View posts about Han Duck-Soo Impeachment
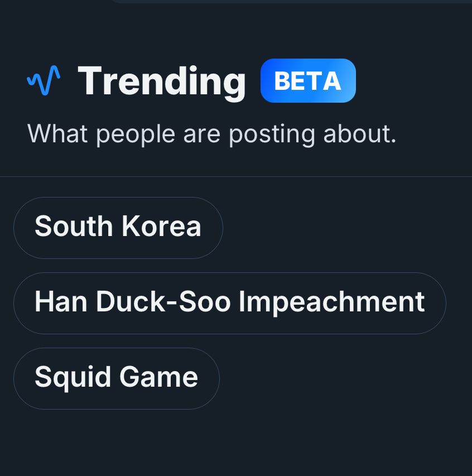Screen dimensions: 472x476 (x=229, y=302)
